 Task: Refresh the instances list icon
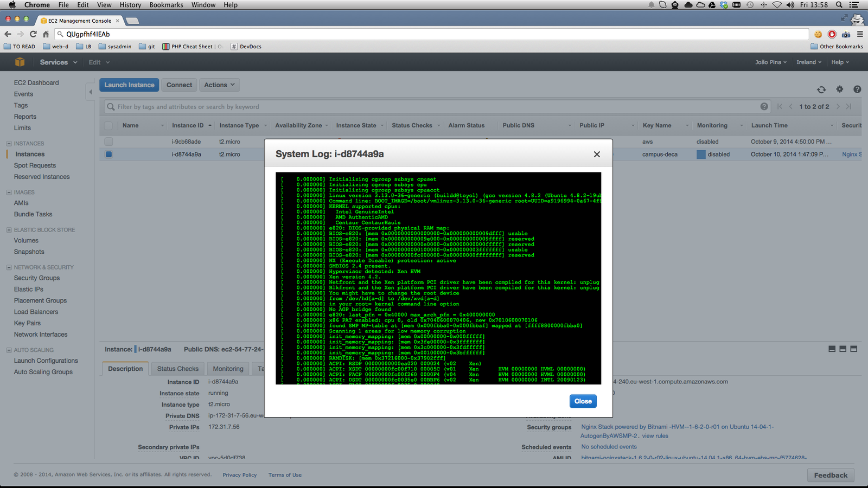tap(821, 89)
